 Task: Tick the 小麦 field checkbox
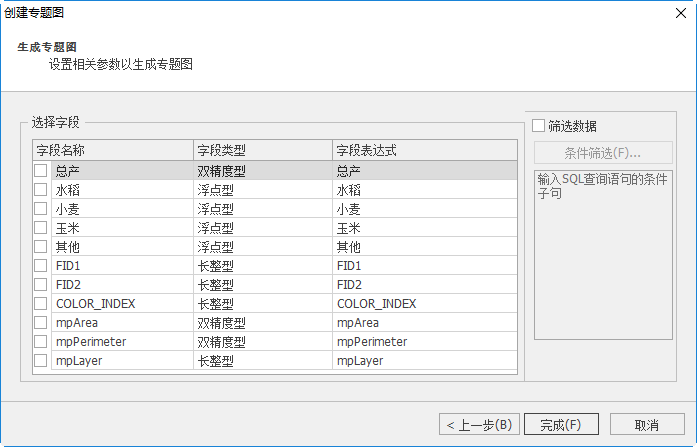pyautogui.click(x=41, y=209)
